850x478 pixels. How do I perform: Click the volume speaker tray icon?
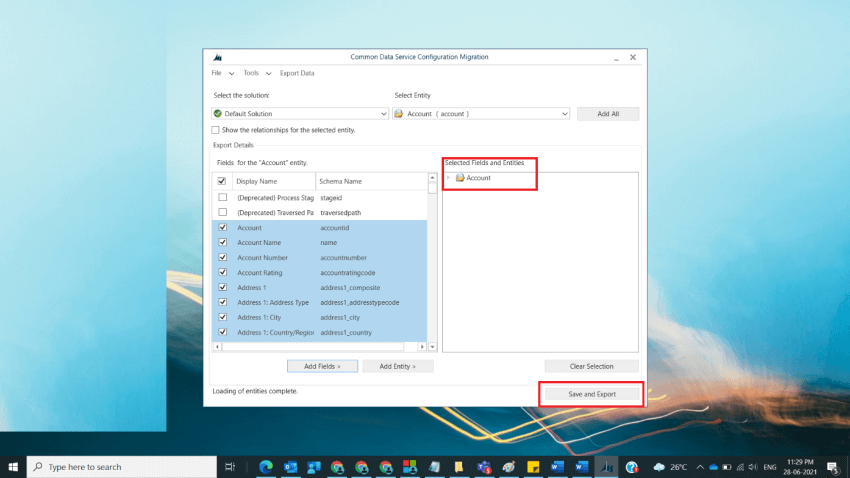pos(753,467)
